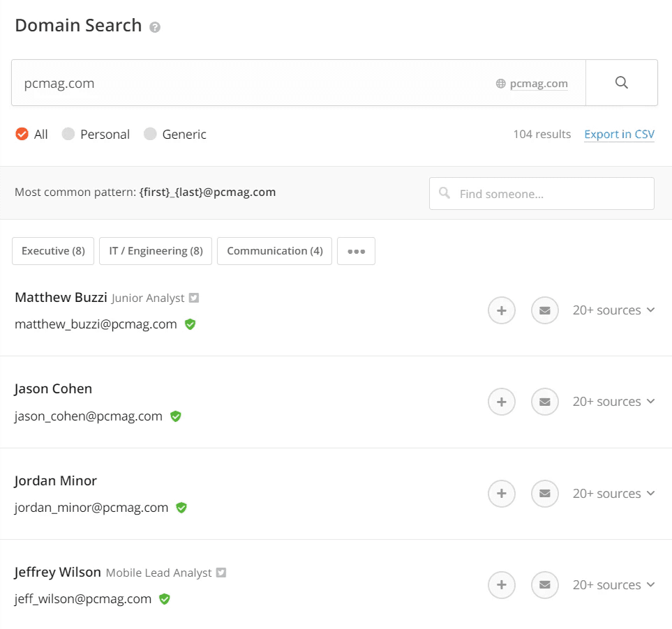Click the Find someone search field

coord(542,193)
